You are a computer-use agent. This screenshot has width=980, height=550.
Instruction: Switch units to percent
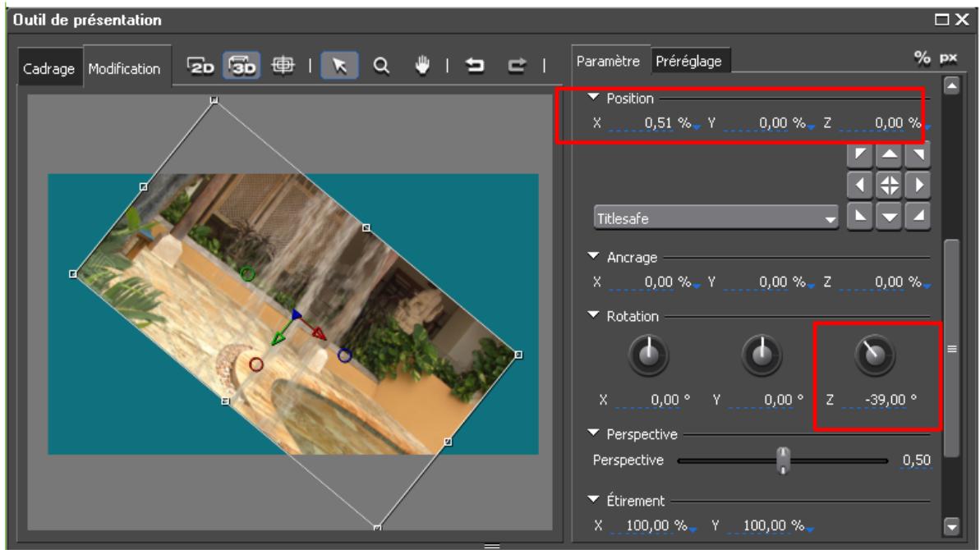[922, 58]
